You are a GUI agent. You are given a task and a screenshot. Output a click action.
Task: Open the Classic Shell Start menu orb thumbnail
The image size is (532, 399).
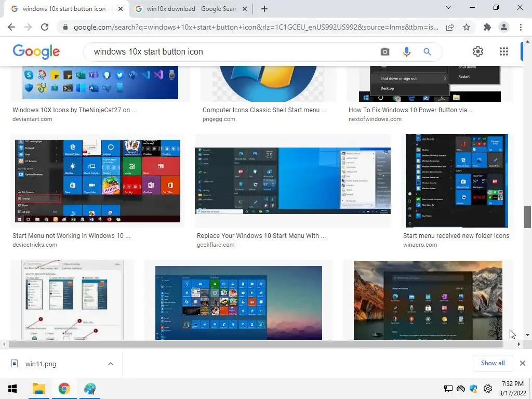[269, 84]
